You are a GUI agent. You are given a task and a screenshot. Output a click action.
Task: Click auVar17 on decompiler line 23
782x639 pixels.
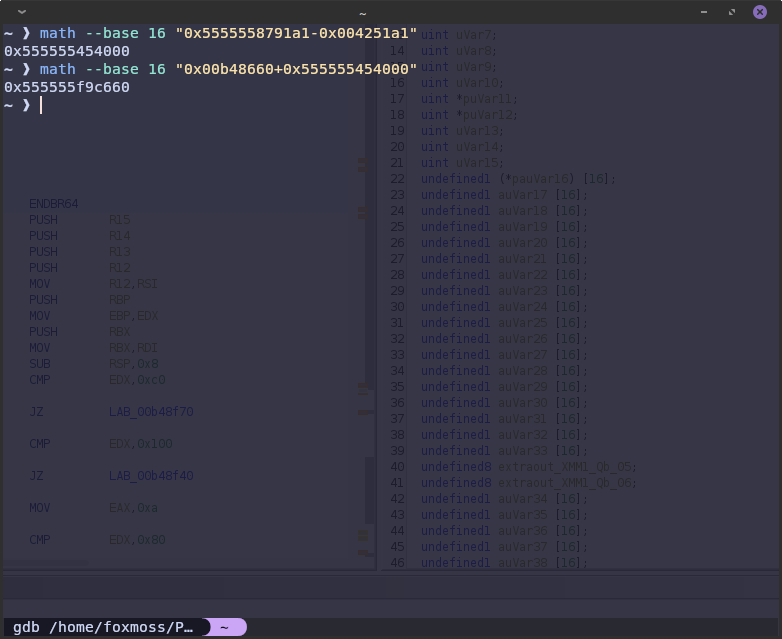coord(522,195)
